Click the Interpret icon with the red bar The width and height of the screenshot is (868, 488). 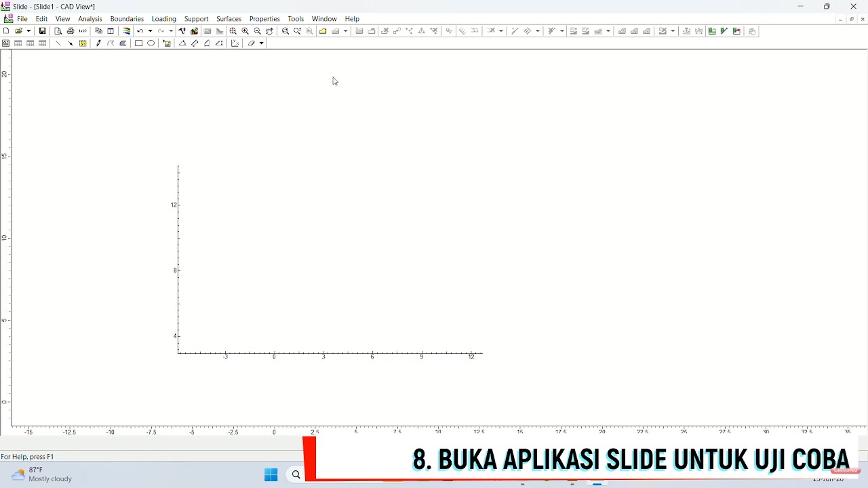tap(736, 31)
